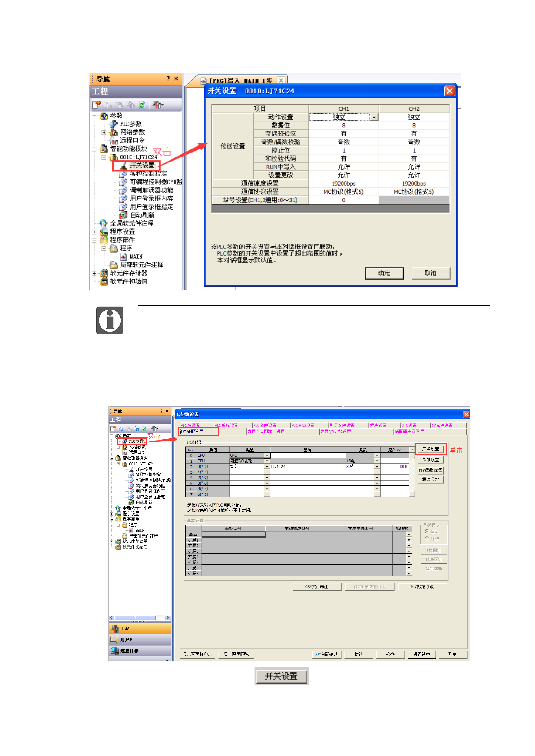Screen dimensions: 535x756
Task: Click the 用户登录框内容 icon in upper tree
Action: [x=123, y=199]
